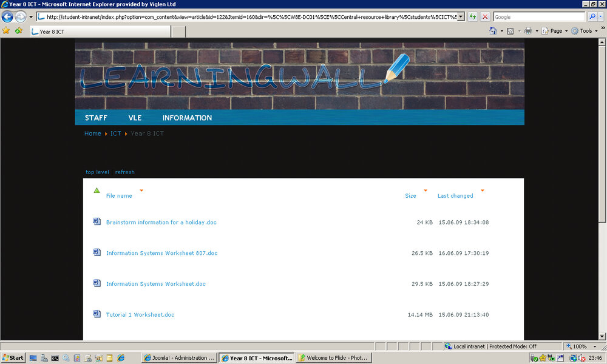Image resolution: width=607 pixels, height=364 pixels.
Task: Expand the address bar history dropdown
Action: (x=461, y=17)
